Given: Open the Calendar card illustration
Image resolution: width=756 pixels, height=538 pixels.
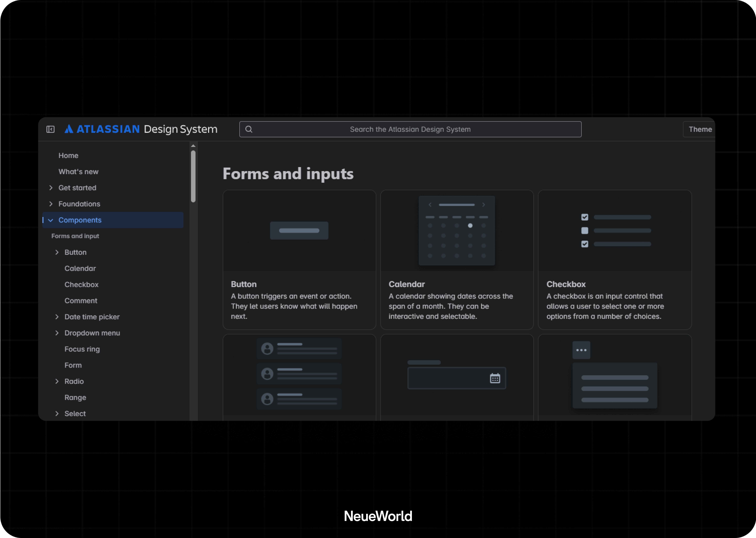Looking at the screenshot, I should (x=457, y=231).
